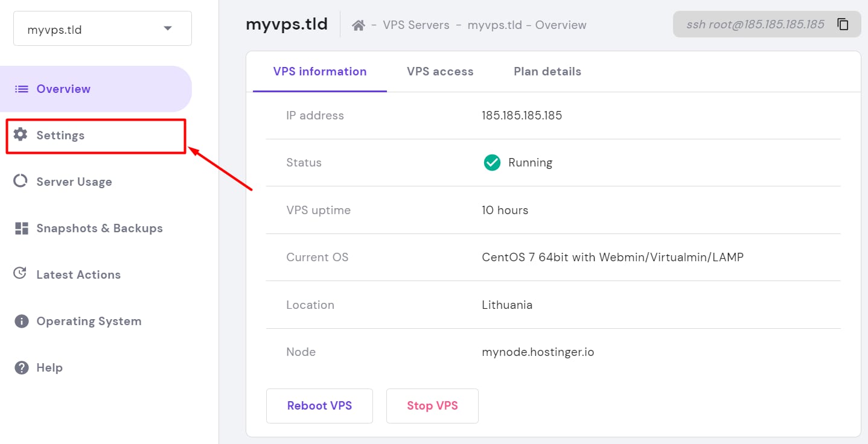This screenshot has width=868, height=444.
Task: Click the Server Usage circular chart icon
Action: click(21, 182)
